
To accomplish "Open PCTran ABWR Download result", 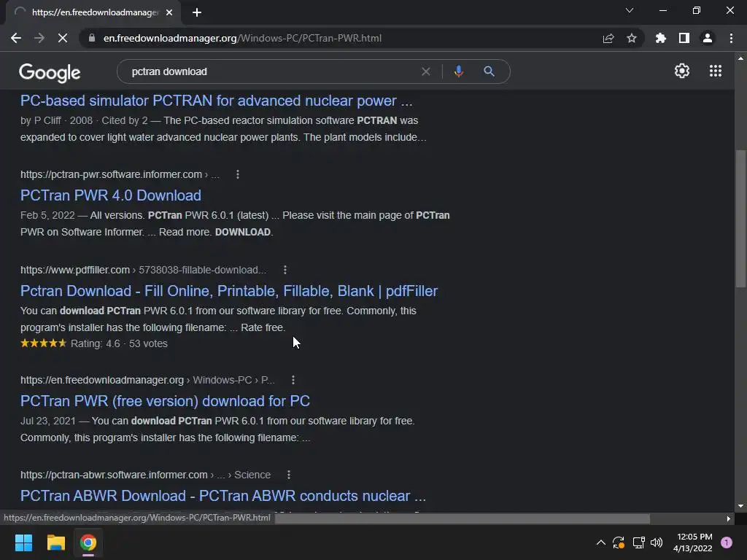I will (x=223, y=496).
